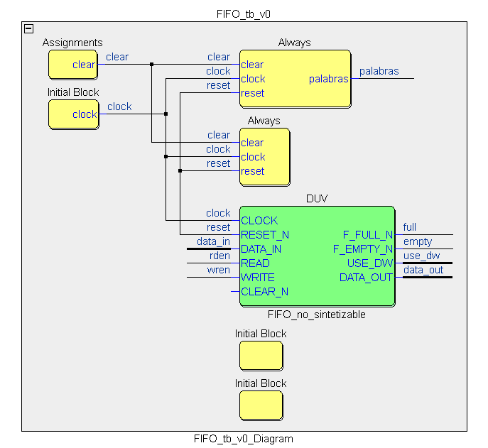
Task: Select the palabras output net label
Action: coord(379,71)
